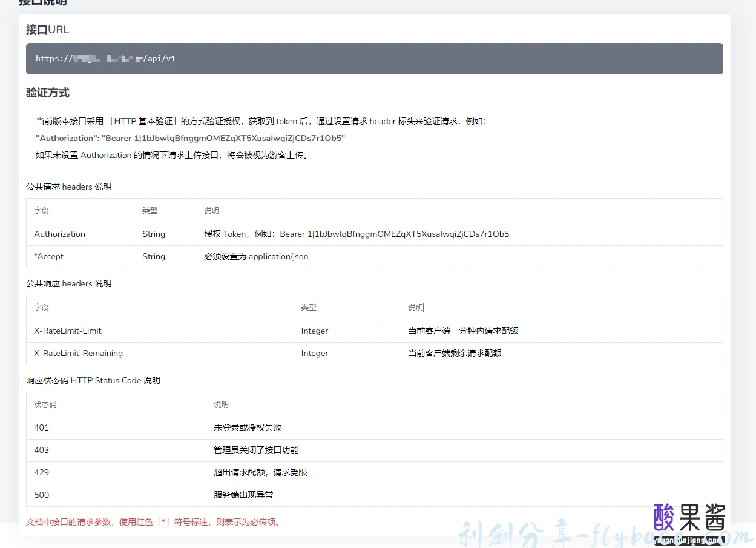The width and height of the screenshot is (756, 548).
Task: Select the X-RateLimit-Remaining table row
Action: click(242, 353)
